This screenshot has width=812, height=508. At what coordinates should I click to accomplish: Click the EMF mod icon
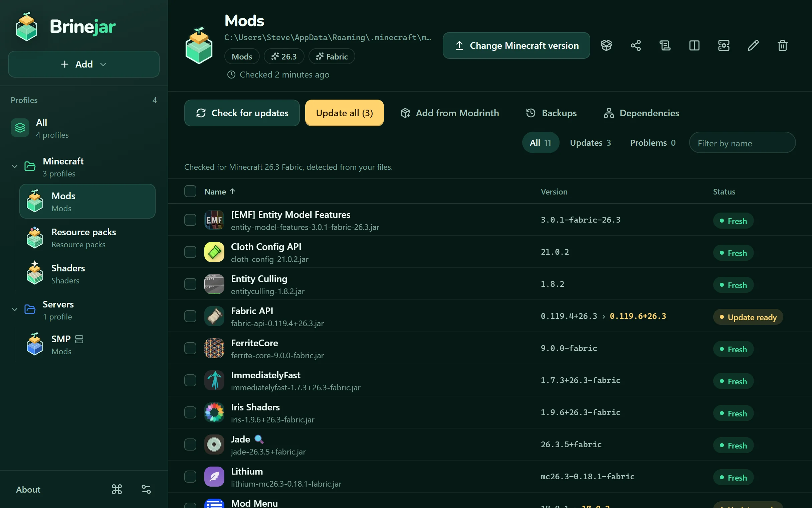tap(214, 220)
